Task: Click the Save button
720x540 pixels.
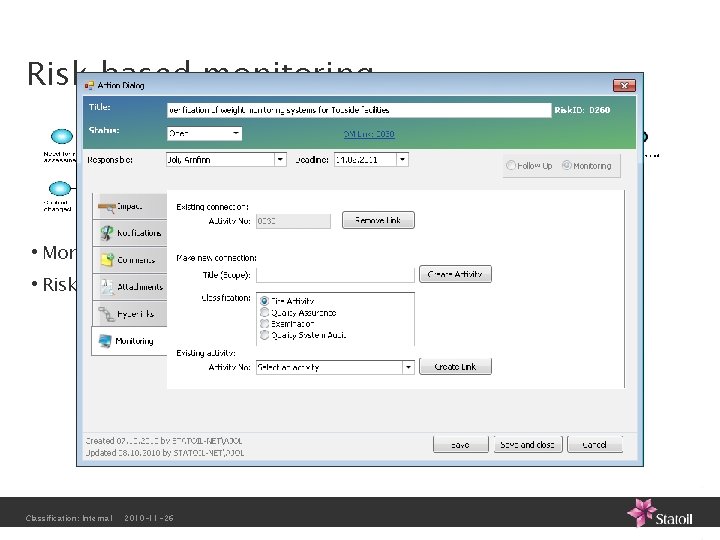Action: [461, 444]
